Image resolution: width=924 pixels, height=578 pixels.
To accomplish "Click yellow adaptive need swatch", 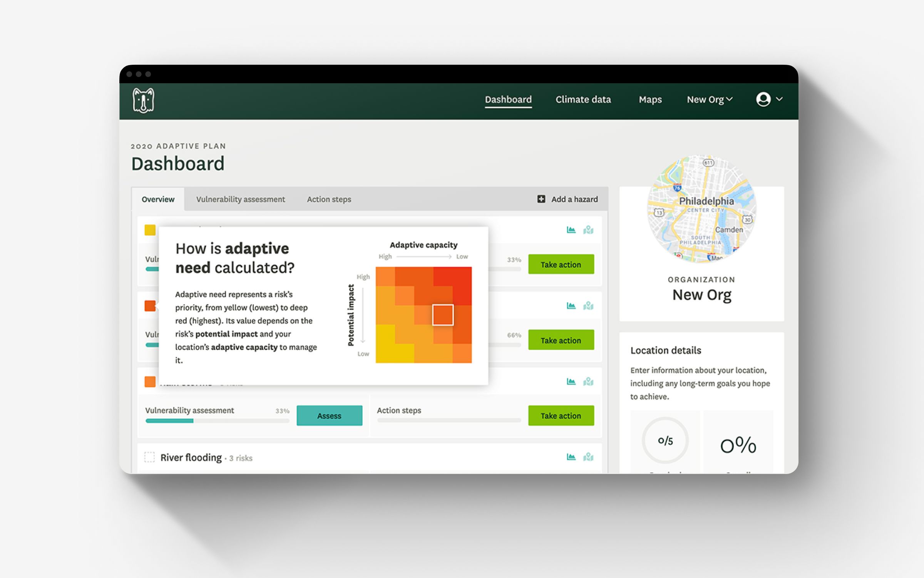I will pyautogui.click(x=150, y=230).
